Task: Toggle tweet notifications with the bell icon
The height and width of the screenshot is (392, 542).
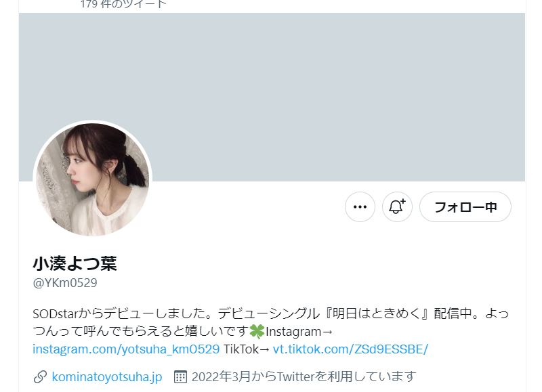Action: click(x=397, y=207)
